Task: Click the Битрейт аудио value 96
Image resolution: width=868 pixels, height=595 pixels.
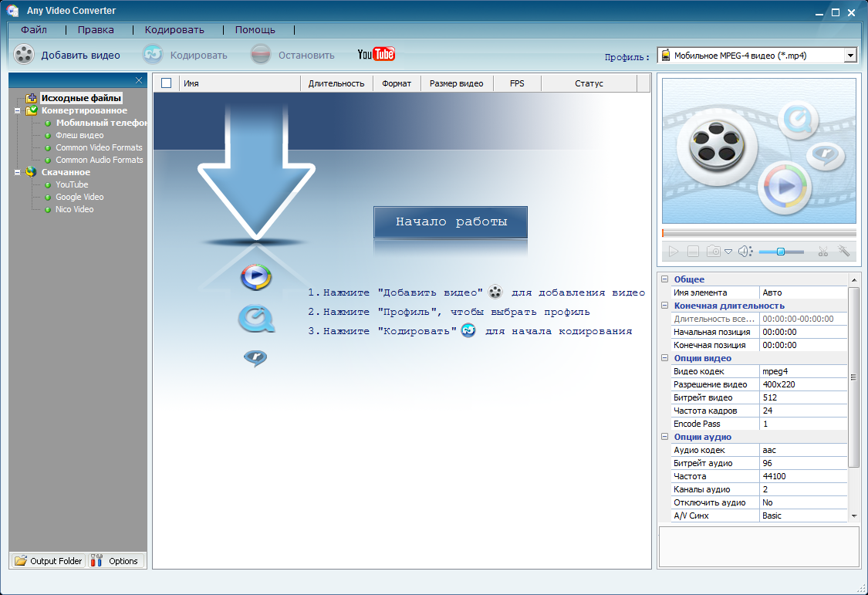Action: coord(803,463)
